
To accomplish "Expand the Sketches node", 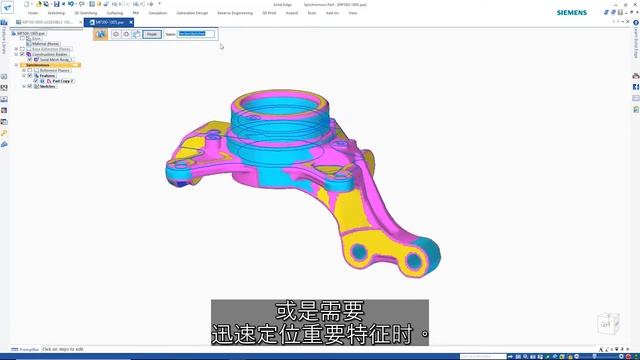I will click(24, 86).
